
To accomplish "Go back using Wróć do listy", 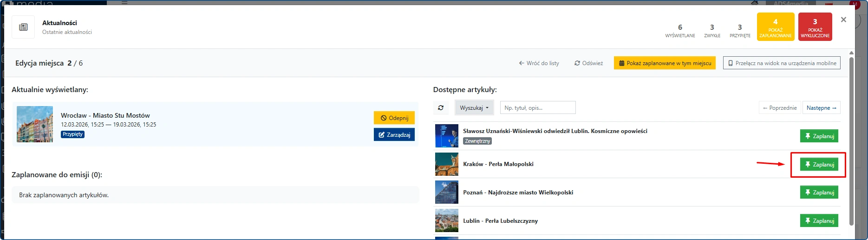I will [539, 63].
